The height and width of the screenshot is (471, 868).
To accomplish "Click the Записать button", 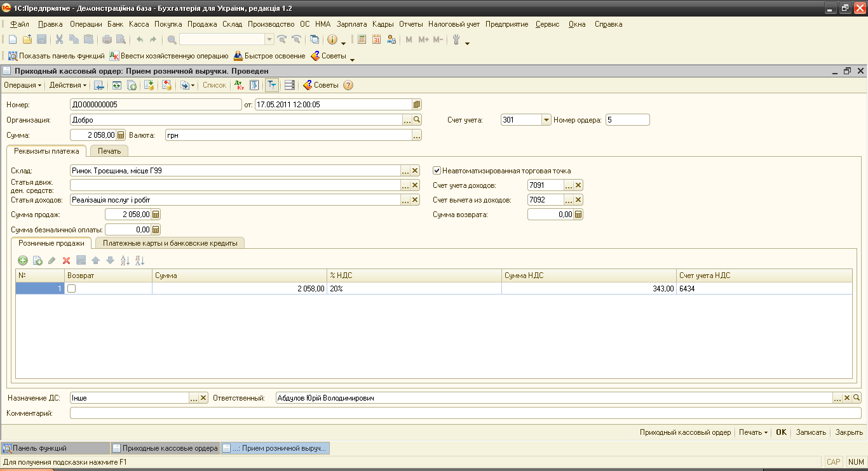I will 811,432.
